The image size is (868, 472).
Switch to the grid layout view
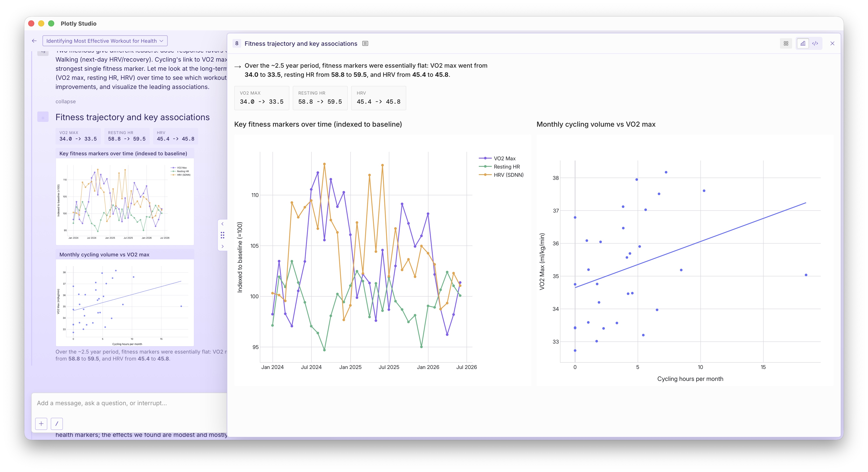[786, 43]
